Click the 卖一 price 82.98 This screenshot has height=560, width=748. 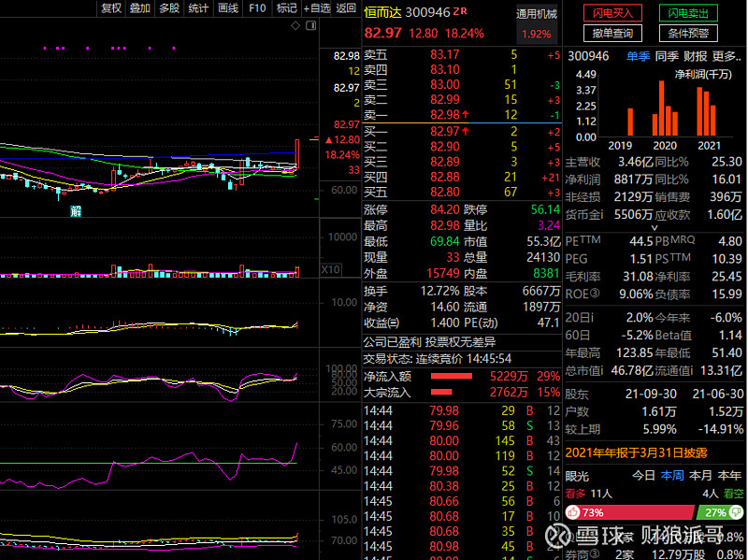coord(445,115)
